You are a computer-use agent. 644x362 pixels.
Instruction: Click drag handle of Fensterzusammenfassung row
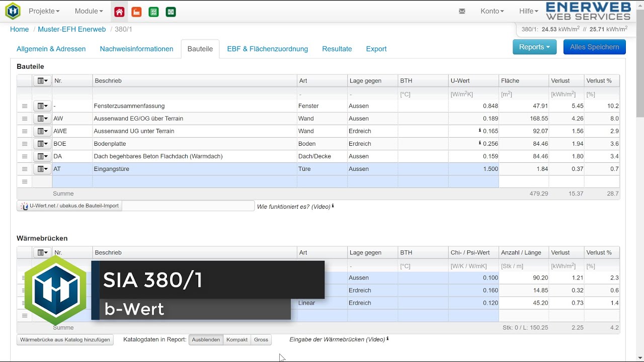tap(24, 106)
